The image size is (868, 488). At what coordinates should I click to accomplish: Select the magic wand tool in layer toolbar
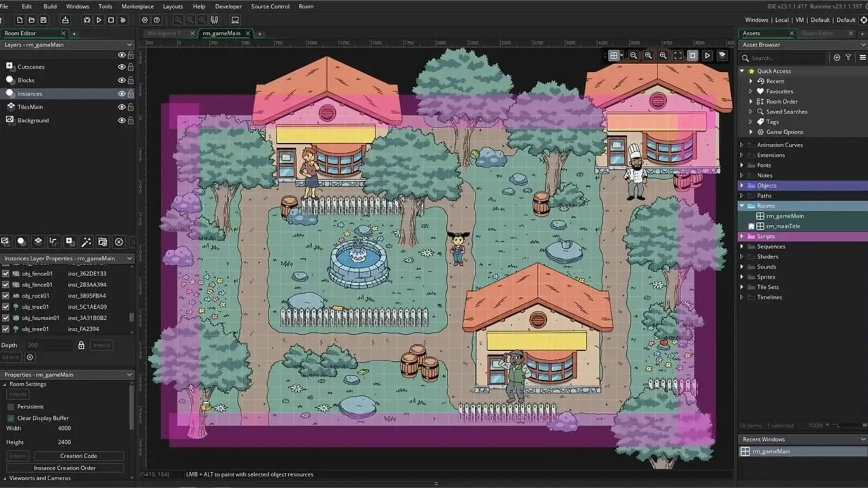(x=86, y=242)
